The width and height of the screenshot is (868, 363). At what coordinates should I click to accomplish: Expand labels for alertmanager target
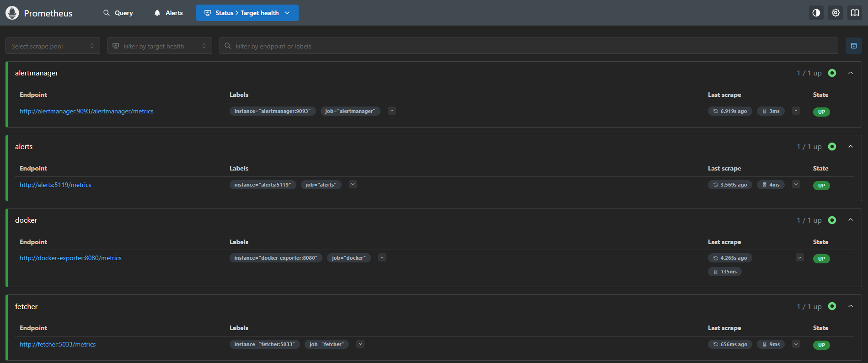(392, 111)
